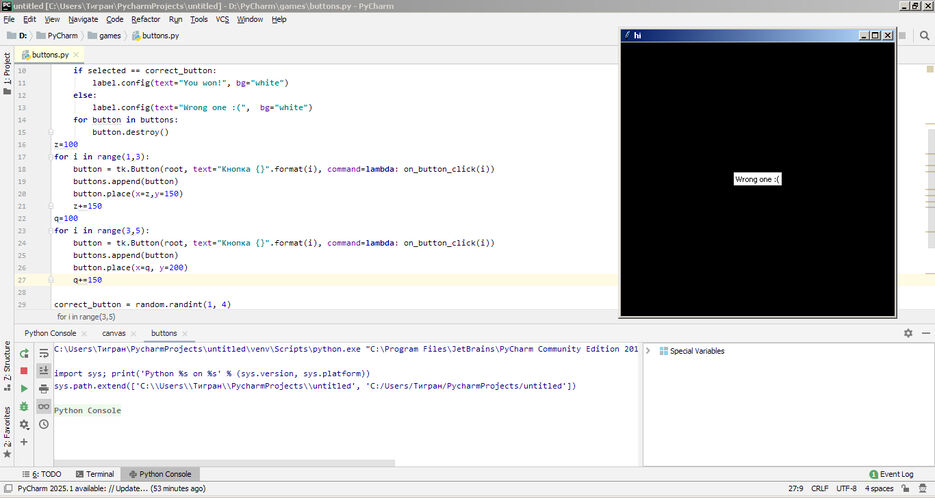Select Special Variables row
Viewport: 935px width, 498px height.
coord(788,351)
